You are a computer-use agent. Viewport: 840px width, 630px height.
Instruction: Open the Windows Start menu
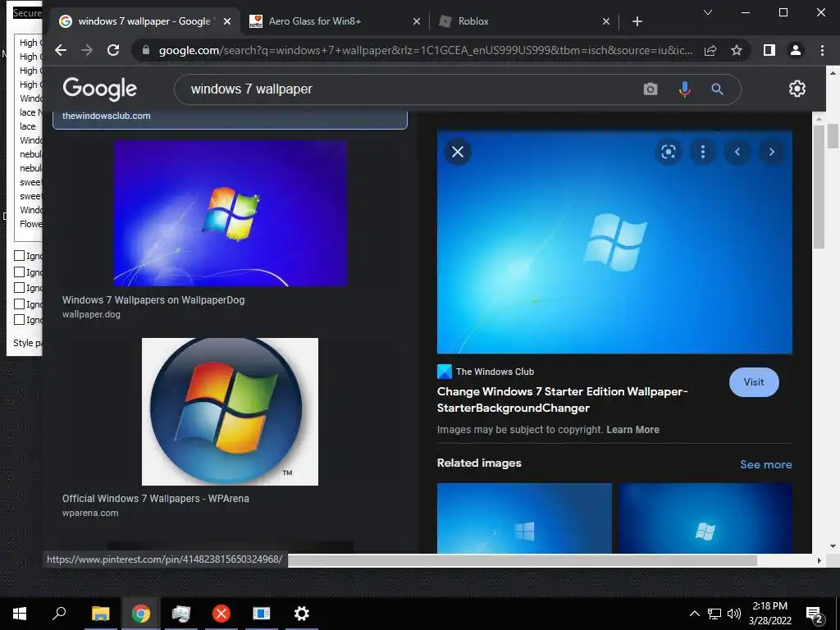click(x=20, y=614)
